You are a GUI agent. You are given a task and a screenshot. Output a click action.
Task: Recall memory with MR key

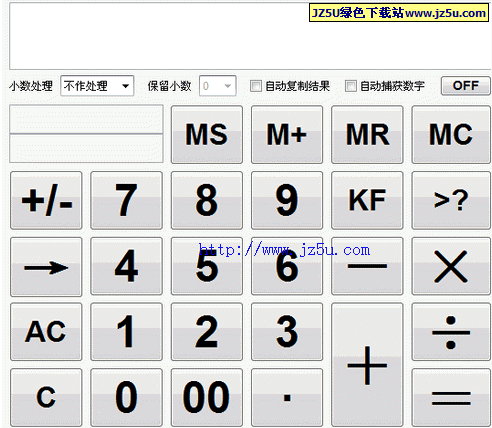(x=367, y=134)
